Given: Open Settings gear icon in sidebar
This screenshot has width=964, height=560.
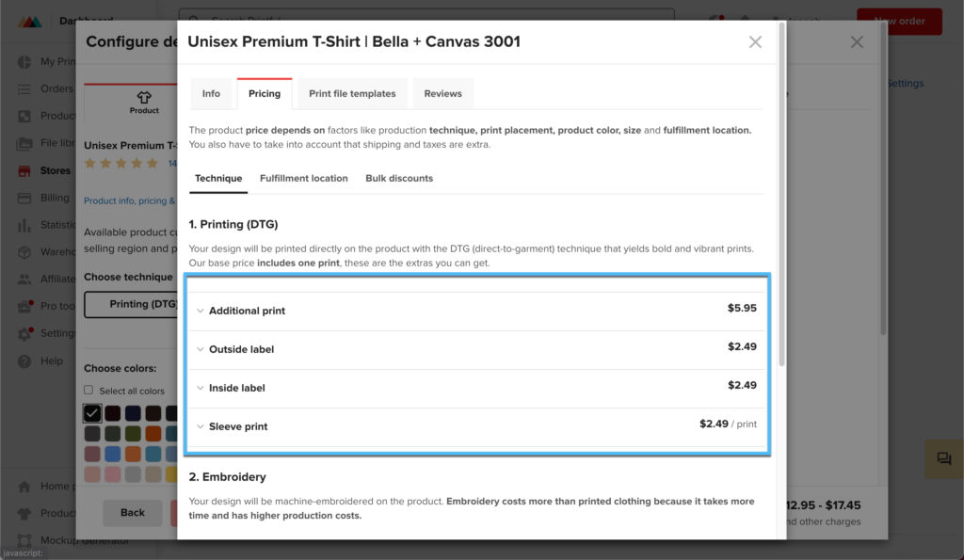Looking at the screenshot, I should point(24,334).
